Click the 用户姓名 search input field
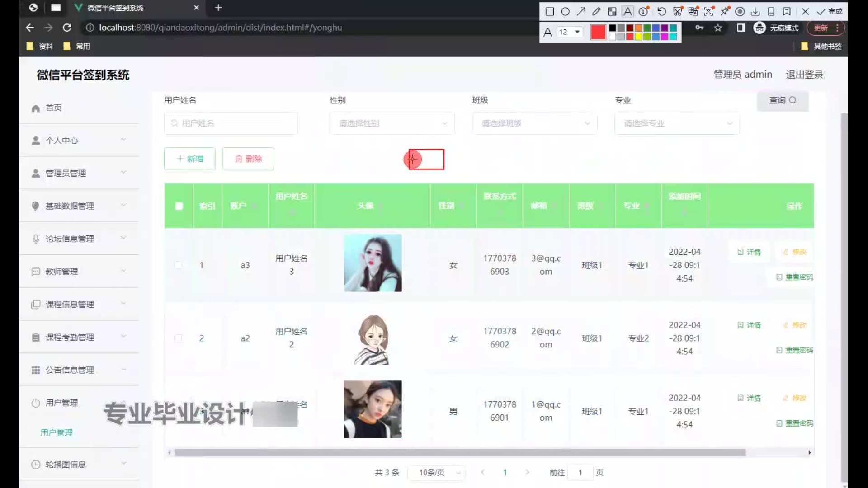 point(231,123)
